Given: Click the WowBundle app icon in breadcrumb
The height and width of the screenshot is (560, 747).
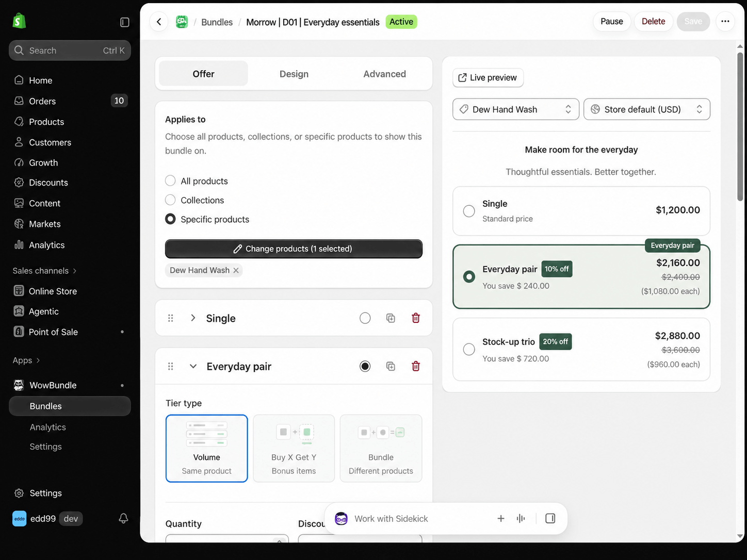Looking at the screenshot, I should pyautogui.click(x=182, y=22).
